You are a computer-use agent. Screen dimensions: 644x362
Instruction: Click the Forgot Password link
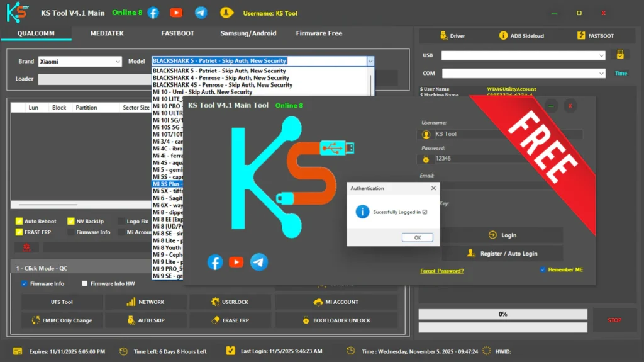click(x=441, y=271)
